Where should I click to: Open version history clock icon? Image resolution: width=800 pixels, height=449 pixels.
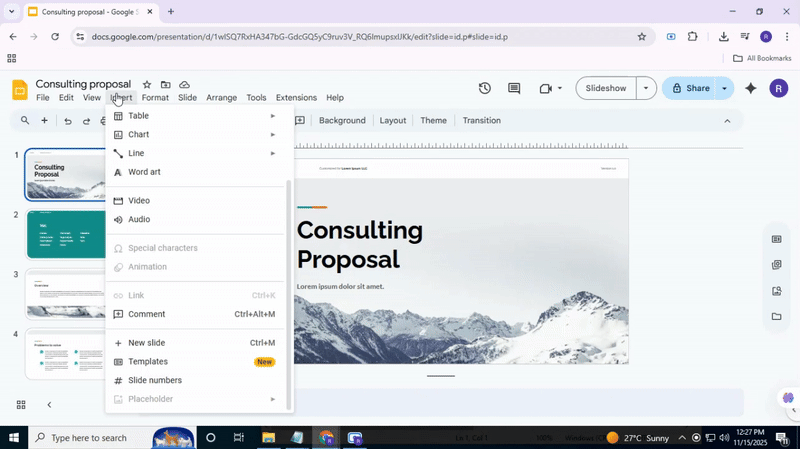(x=485, y=88)
